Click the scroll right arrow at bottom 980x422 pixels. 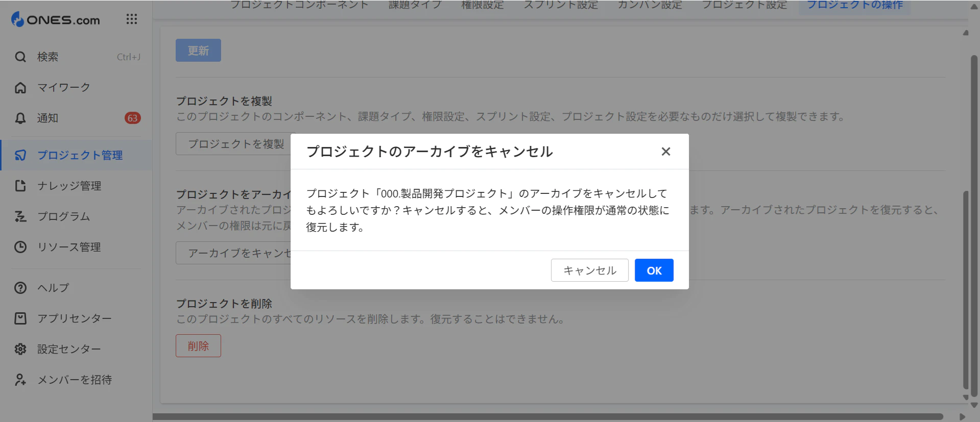pos(963,416)
